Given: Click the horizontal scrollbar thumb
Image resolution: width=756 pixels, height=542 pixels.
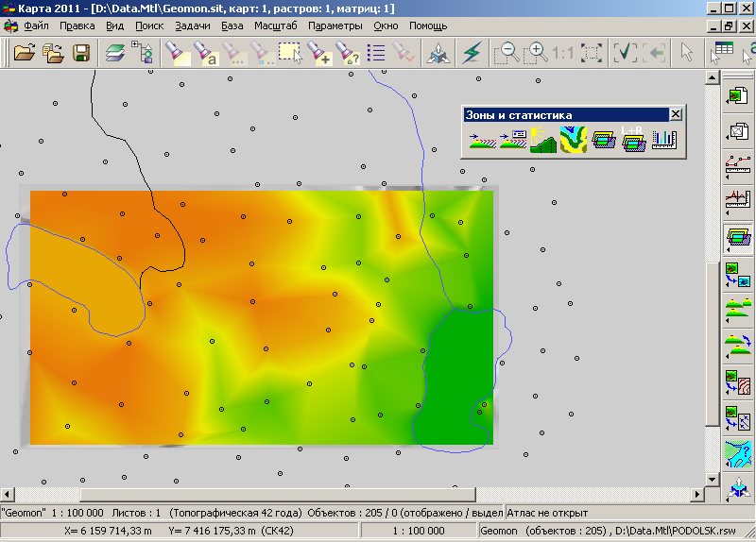Looking at the screenshot, I should tap(278, 494).
